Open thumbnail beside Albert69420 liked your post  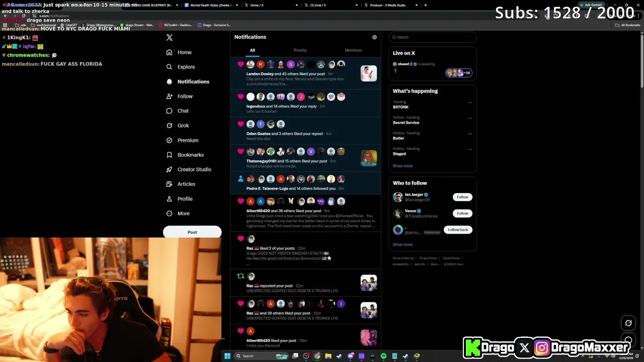pyautogui.click(x=368, y=338)
